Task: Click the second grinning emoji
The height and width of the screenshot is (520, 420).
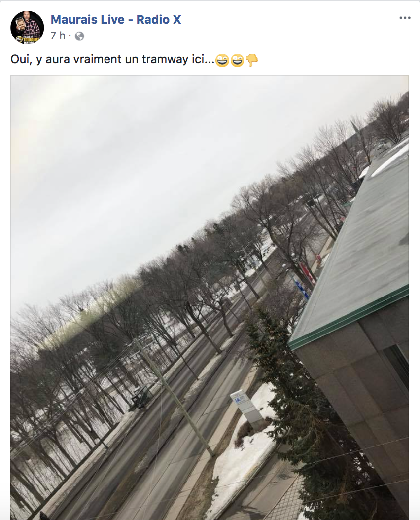Action: click(x=237, y=60)
